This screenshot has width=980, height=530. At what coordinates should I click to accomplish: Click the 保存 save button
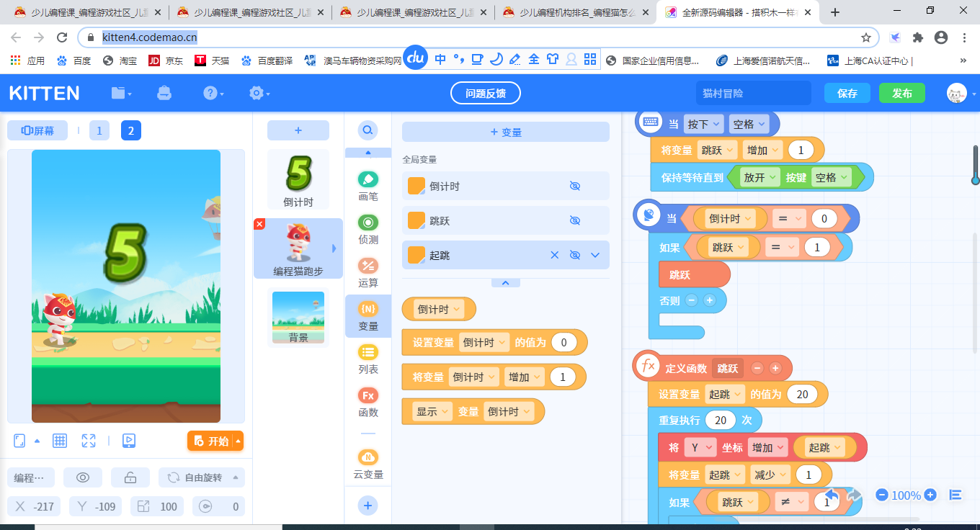[847, 93]
